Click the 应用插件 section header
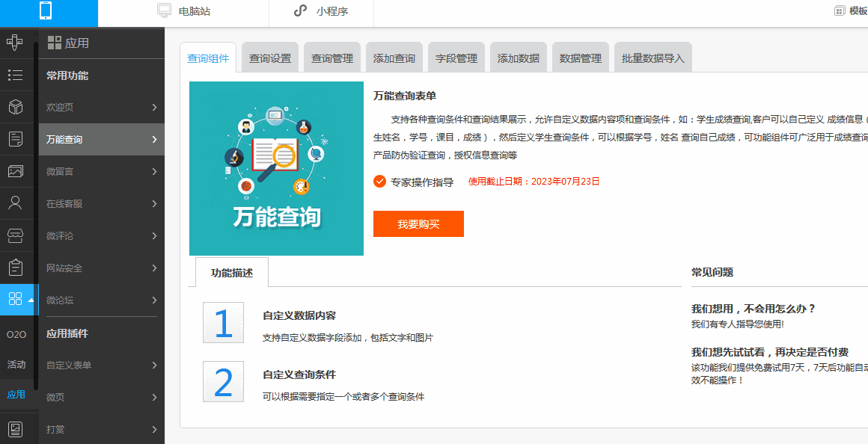The width and height of the screenshot is (868, 444). pos(67,333)
